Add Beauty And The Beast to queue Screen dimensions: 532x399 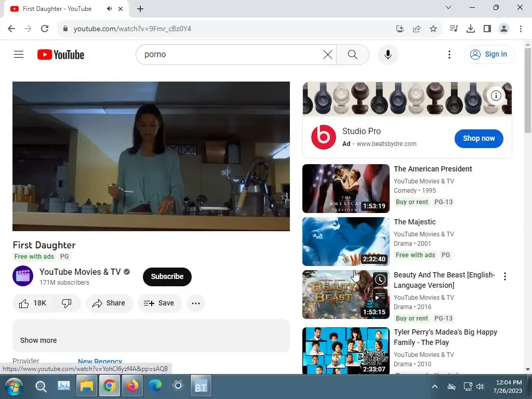(380, 297)
